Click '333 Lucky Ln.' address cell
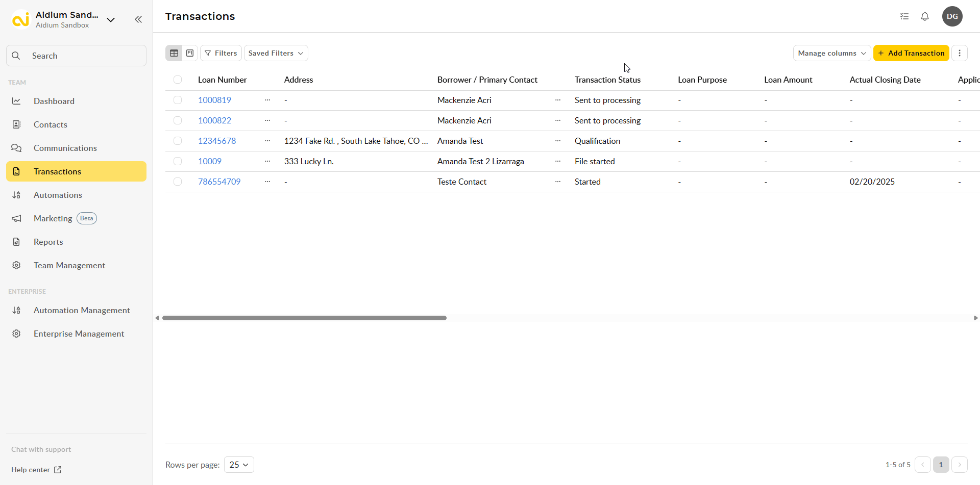The width and height of the screenshot is (980, 485). coord(309,161)
